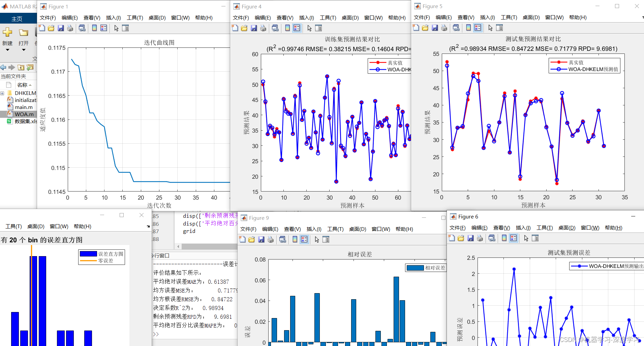Save Figure 4 using the save icon

(254, 28)
